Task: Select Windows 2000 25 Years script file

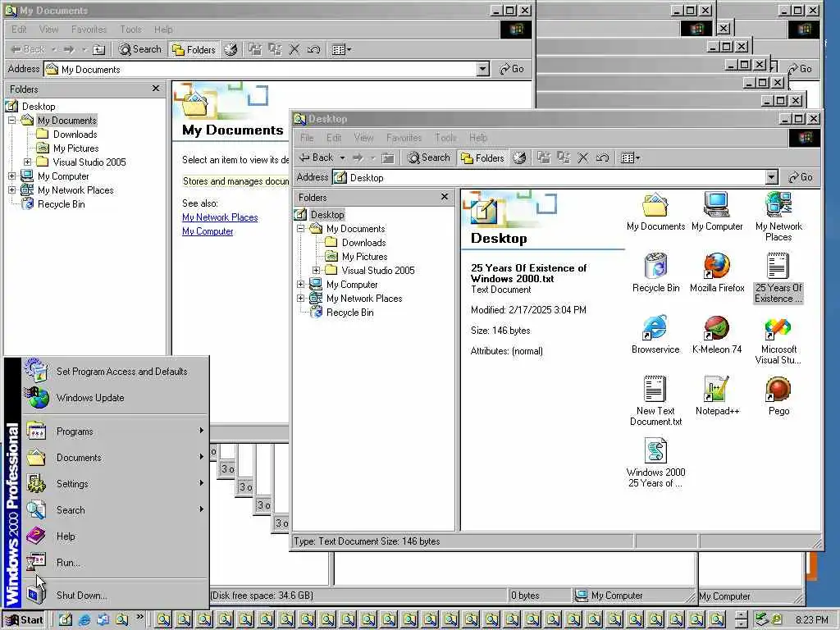Action: click(x=655, y=463)
